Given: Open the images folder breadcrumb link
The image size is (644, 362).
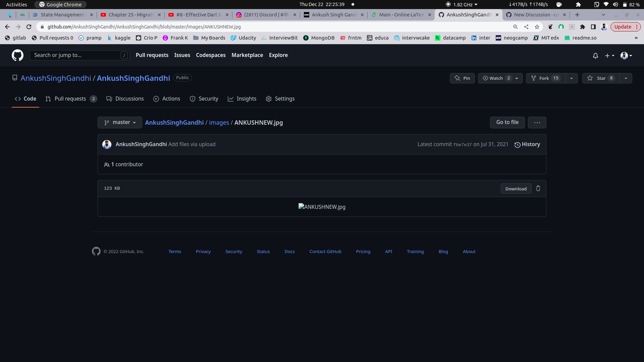Looking at the screenshot, I should [219, 123].
